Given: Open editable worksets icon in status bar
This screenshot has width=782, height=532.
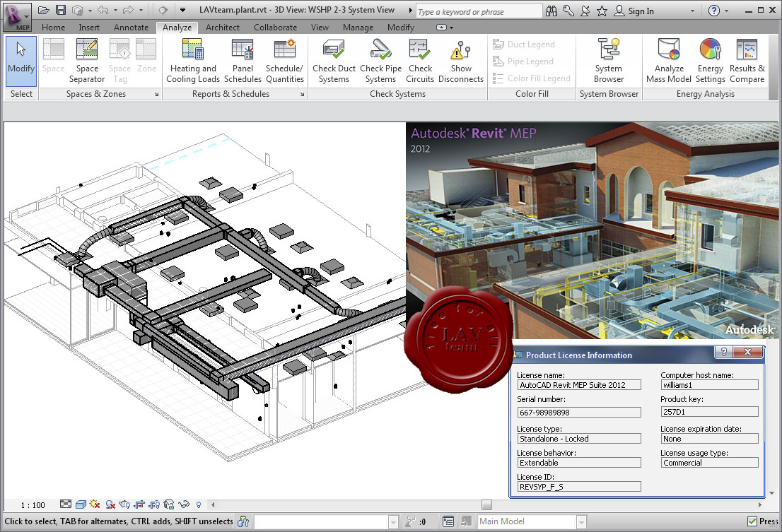Looking at the screenshot, I should pos(243,521).
